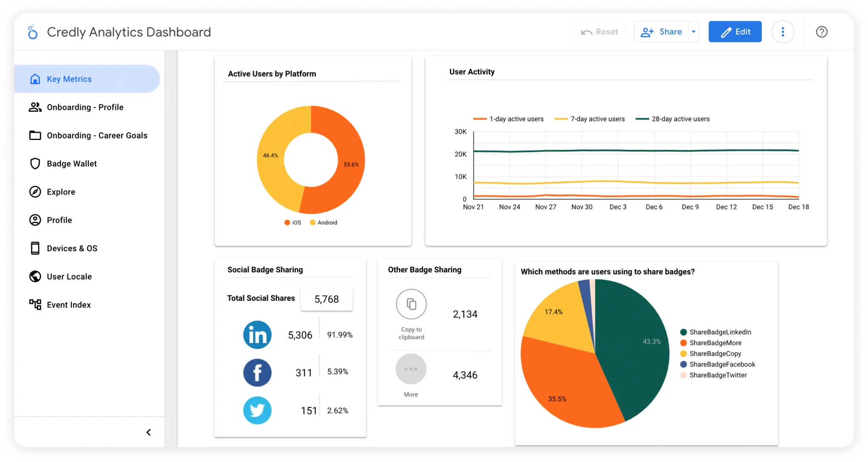Image resolution: width=868 pixels, height=462 pixels.
Task: Click the Explore compass icon
Action: pyautogui.click(x=35, y=192)
